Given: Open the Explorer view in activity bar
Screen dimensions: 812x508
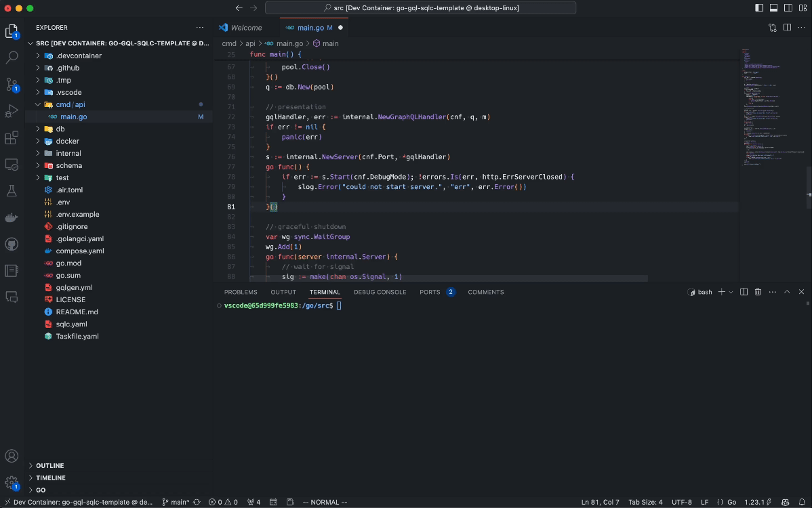Looking at the screenshot, I should pos(12,32).
